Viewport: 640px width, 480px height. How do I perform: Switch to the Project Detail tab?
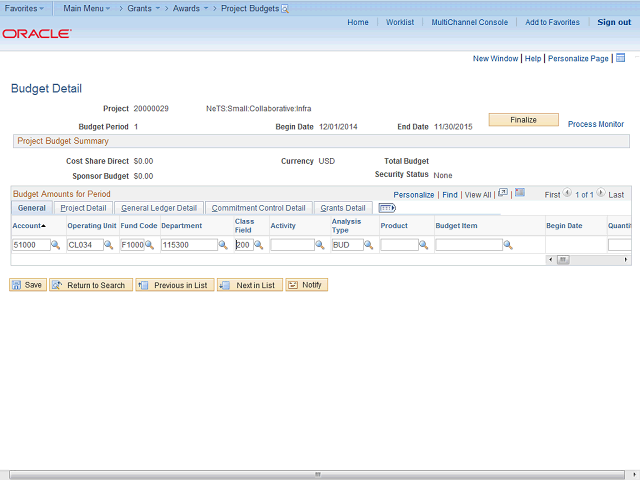(83, 208)
